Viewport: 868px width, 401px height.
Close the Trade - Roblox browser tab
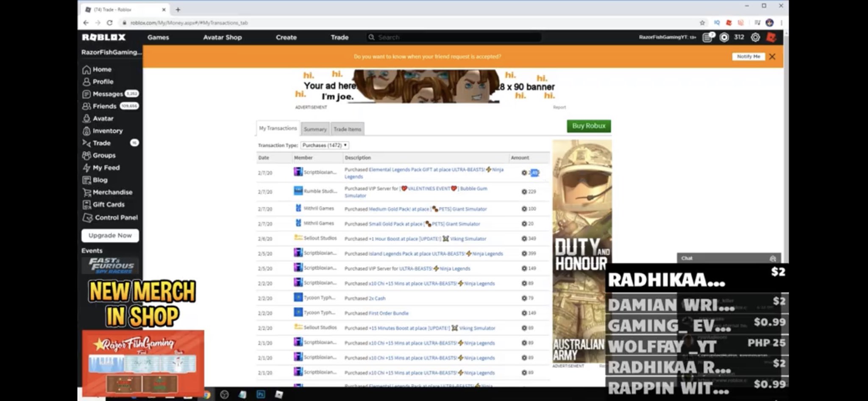pyautogui.click(x=164, y=9)
